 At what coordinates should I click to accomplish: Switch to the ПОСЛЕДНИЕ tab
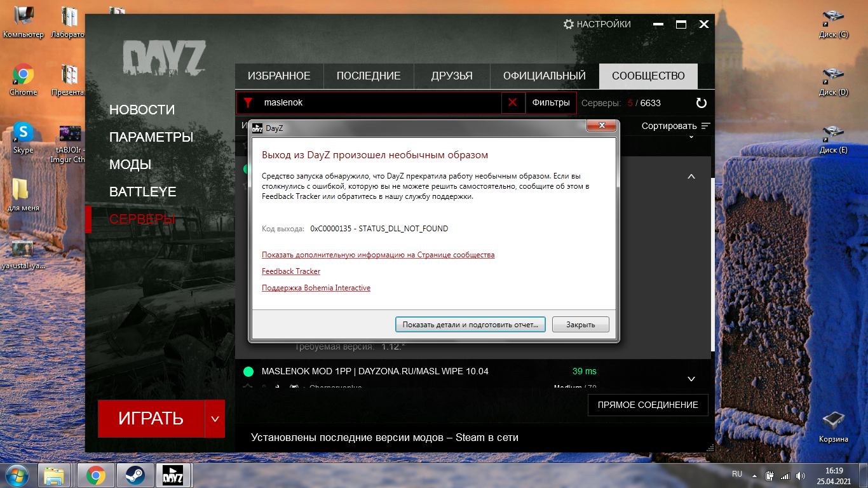pyautogui.click(x=369, y=76)
